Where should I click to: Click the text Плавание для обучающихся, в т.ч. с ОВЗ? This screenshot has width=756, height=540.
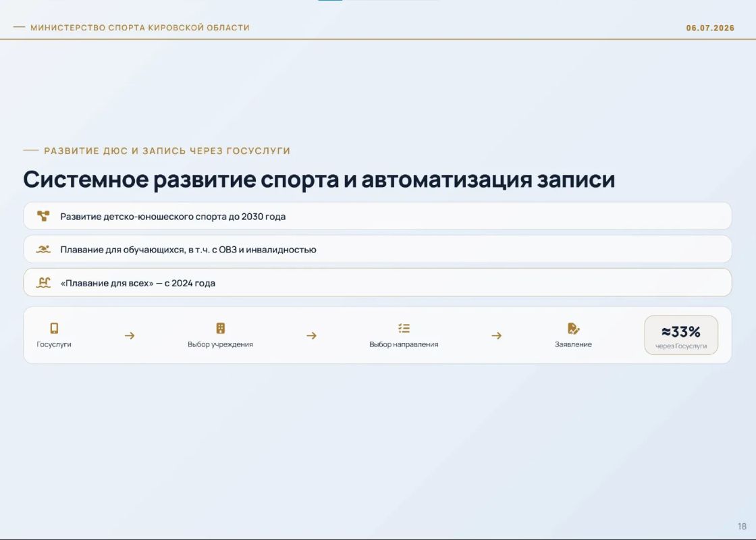148,250
